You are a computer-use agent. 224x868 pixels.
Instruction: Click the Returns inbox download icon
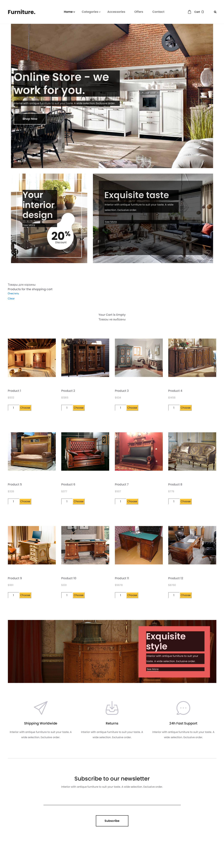tap(112, 708)
